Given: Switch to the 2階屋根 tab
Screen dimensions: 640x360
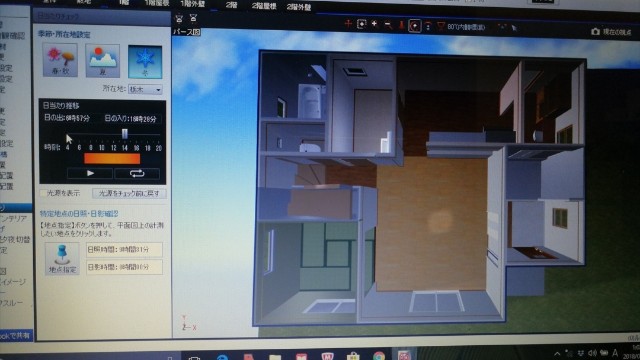Looking at the screenshot, I should coord(264,6).
